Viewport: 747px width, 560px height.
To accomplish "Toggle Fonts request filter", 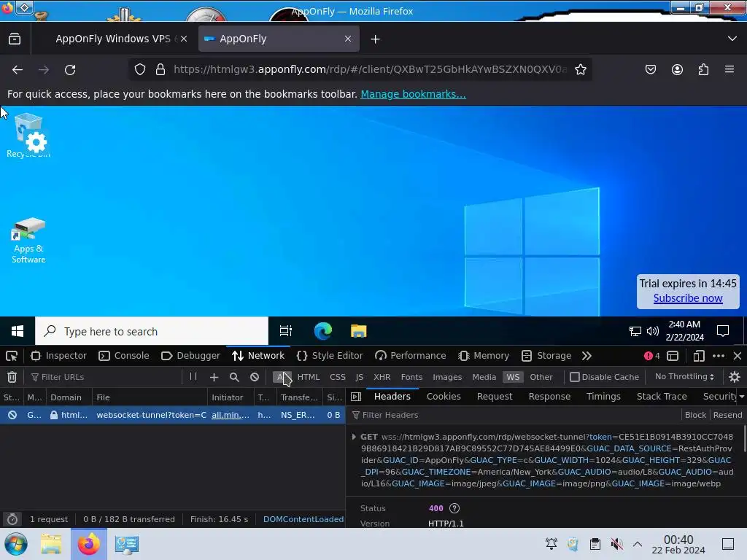I will (x=411, y=377).
